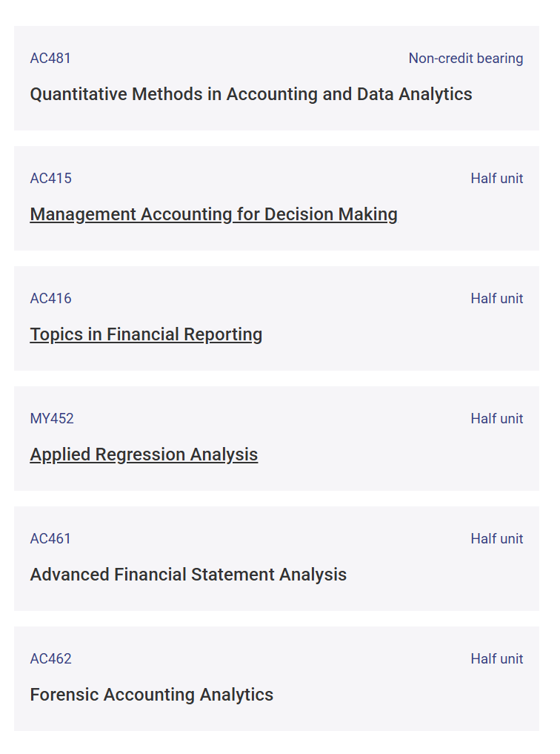This screenshot has height=754, width=560.
Task: Click the Half unit label for MY452
Action: click(497, 419)
